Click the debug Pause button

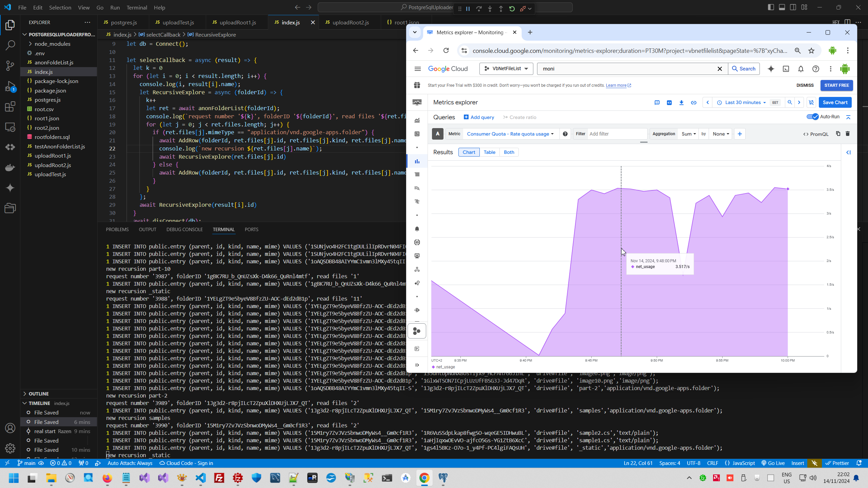(468, 9)
